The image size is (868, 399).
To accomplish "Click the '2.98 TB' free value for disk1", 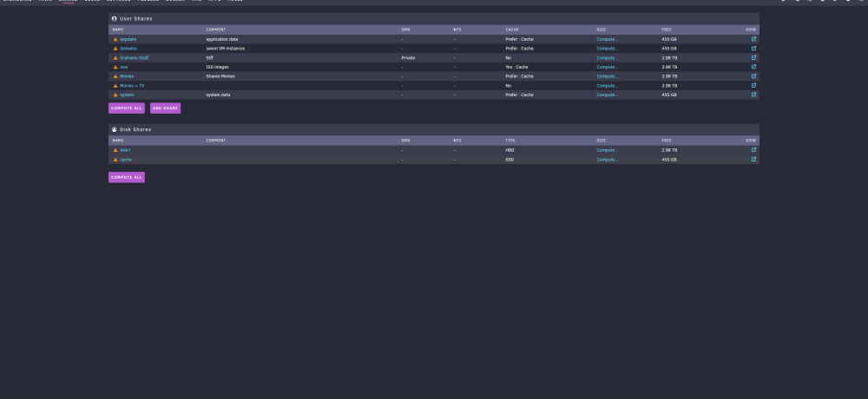I will click(669, 150).
